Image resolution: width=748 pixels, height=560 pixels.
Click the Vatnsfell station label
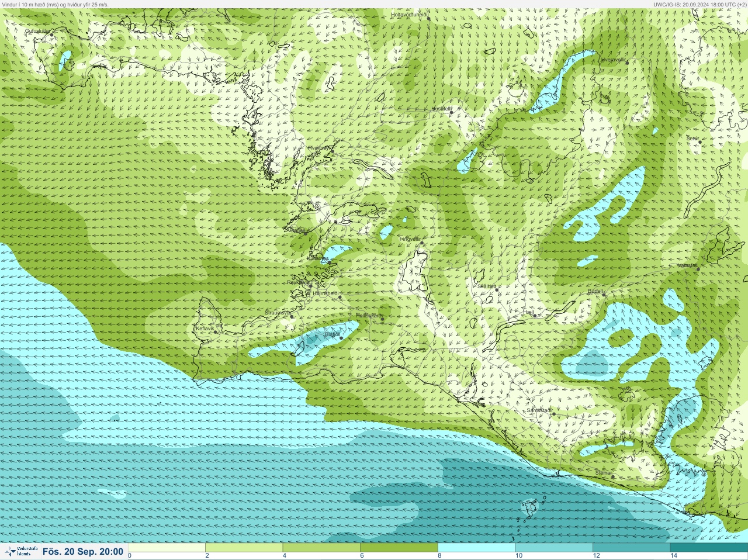688,265
